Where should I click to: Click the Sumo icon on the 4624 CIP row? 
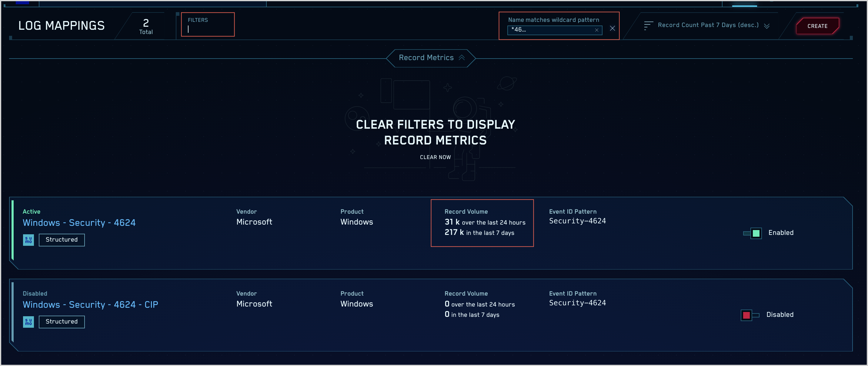click(28, 322)
